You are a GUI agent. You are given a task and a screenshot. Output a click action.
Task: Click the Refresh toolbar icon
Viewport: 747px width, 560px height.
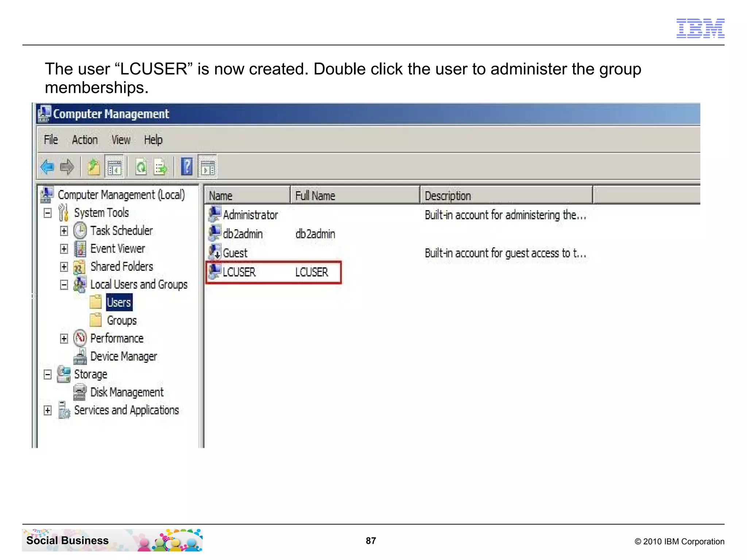[x=141, y=167]
